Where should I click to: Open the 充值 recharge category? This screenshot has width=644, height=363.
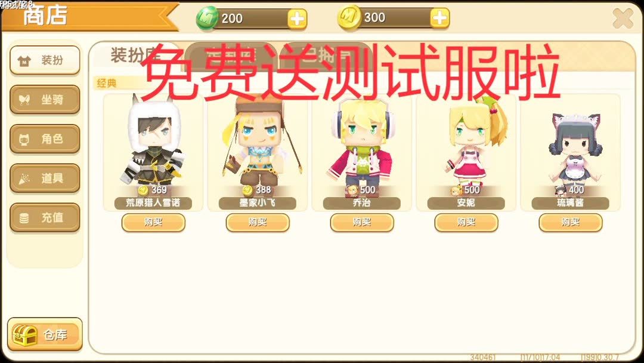(x=45, y=217)
